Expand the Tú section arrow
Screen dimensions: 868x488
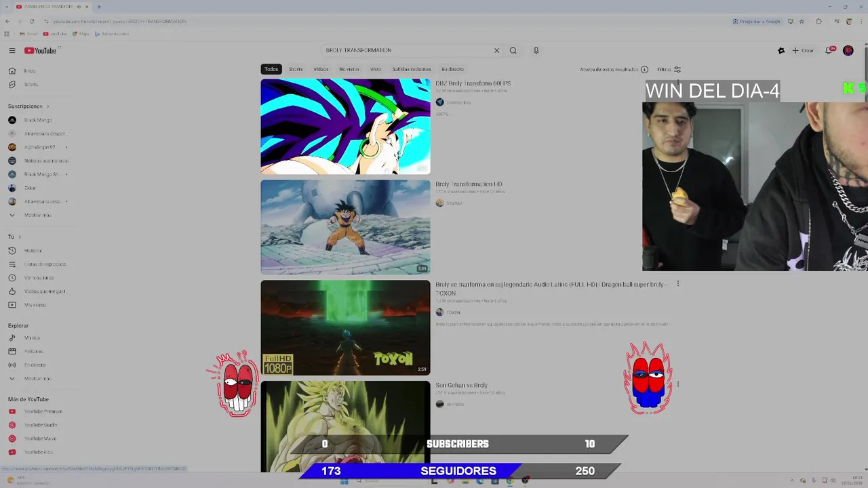click(x=20, y=237)
